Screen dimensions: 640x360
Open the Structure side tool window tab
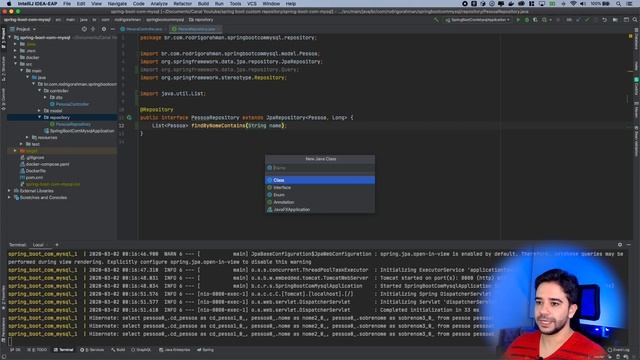(3, 69)
